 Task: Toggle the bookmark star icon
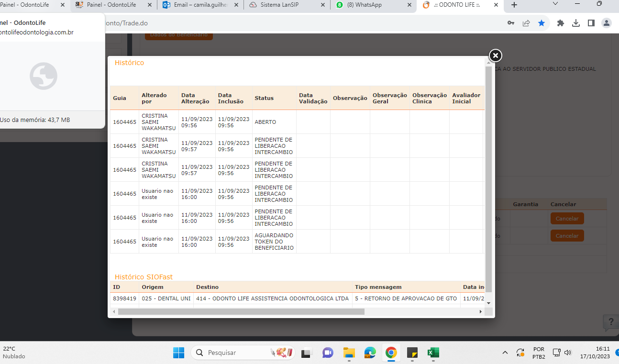tap(542, 23)
